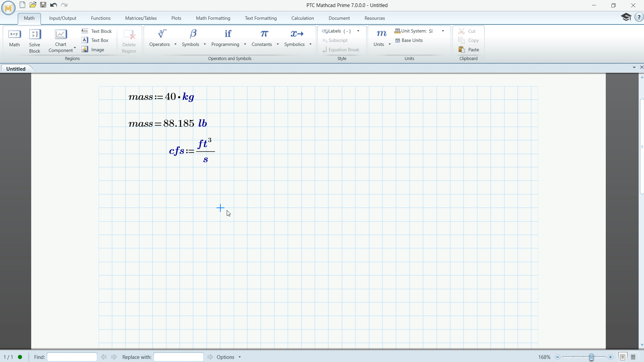The width and height of the screenshot is (644, 362).
Task: Open the learning resources graduation cap icon
Action: (x=626, y=17)
